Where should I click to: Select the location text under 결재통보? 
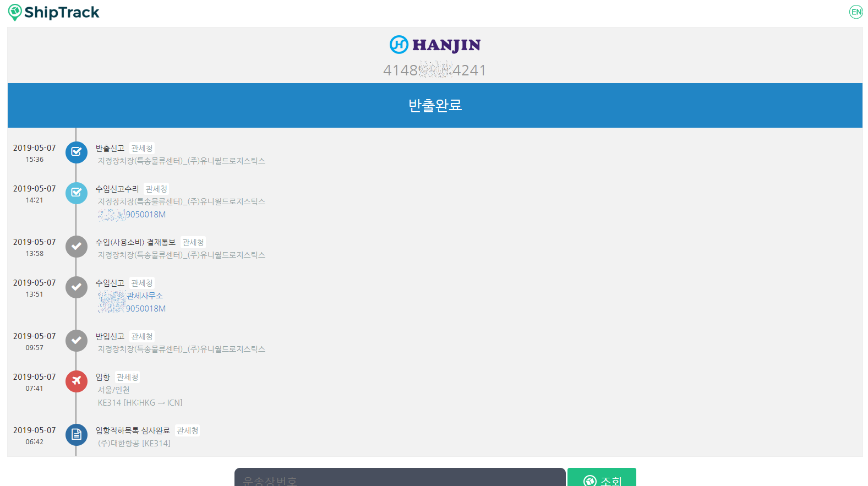point(182,255)
